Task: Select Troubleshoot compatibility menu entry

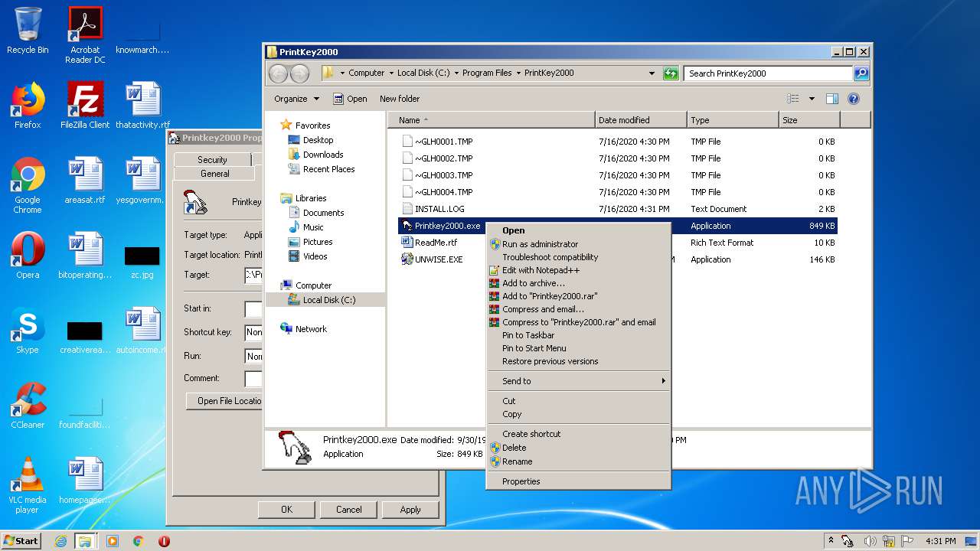Action: pos(579,257)
